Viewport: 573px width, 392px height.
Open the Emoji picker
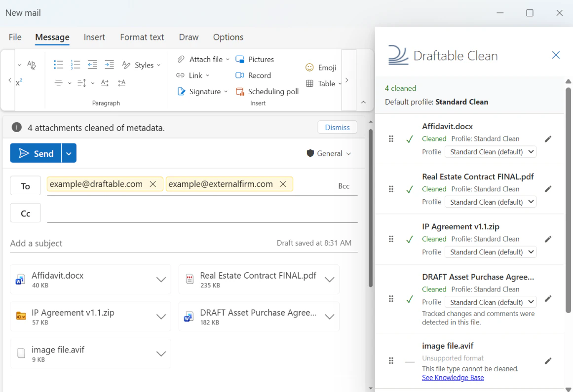tap(321, 68)
